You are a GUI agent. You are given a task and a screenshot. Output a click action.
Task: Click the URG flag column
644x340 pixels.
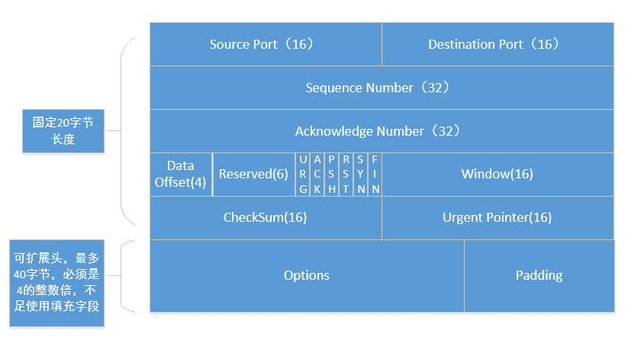click(x=303, y=175)
